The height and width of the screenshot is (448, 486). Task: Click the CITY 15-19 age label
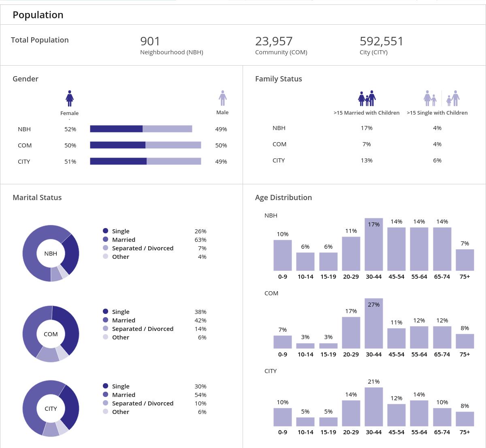click(328, 432)
